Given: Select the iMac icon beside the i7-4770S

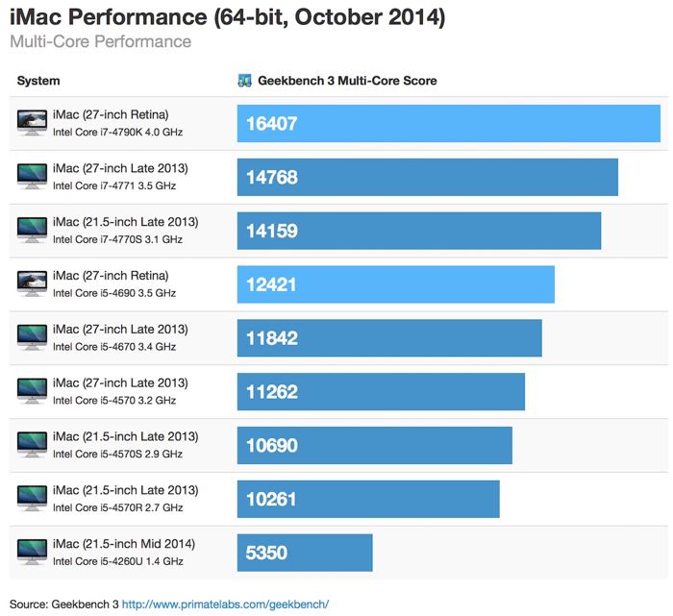Looking at the screenshot, I should click(32, 230).
